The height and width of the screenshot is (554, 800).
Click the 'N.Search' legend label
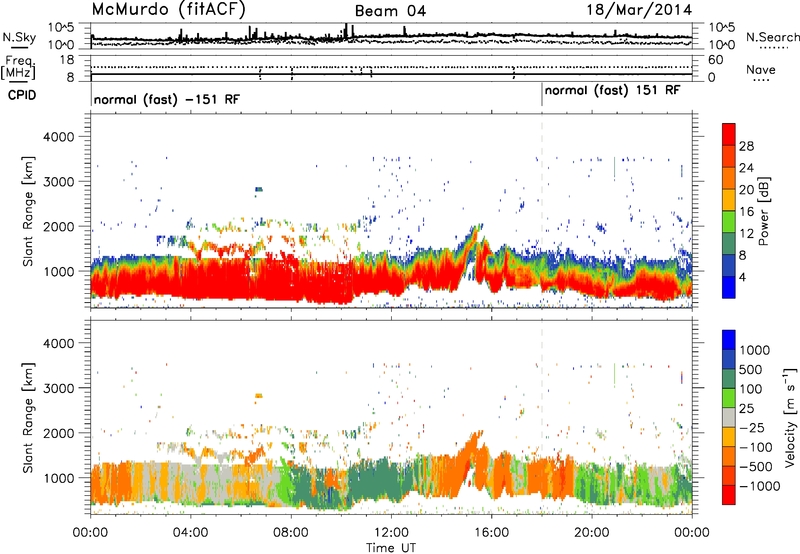[773, 37]
